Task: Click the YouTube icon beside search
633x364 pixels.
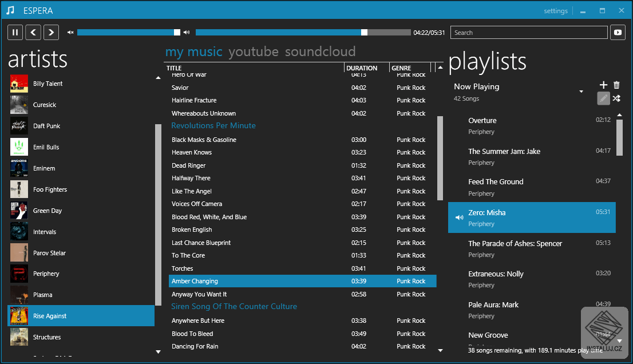Action: 618,33
